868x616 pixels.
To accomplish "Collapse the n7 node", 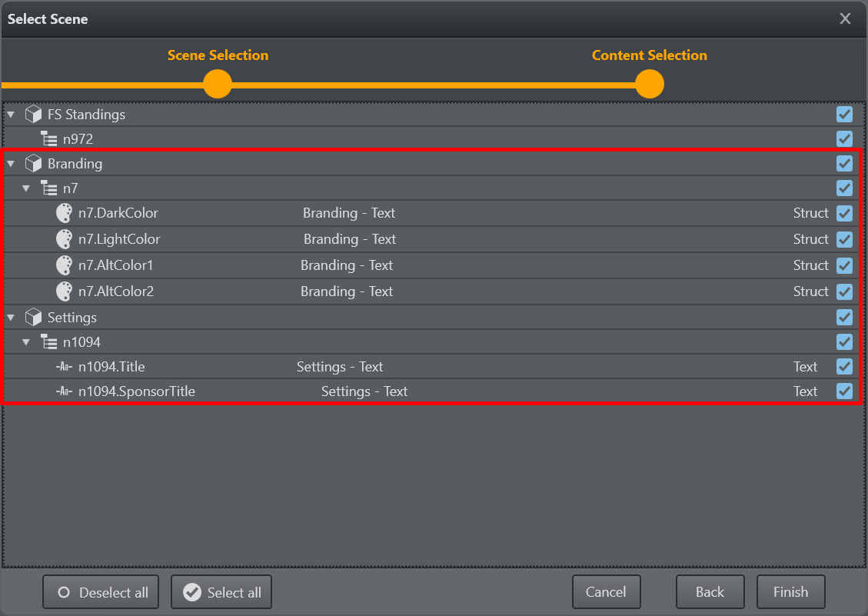I will tap(27, 188).
